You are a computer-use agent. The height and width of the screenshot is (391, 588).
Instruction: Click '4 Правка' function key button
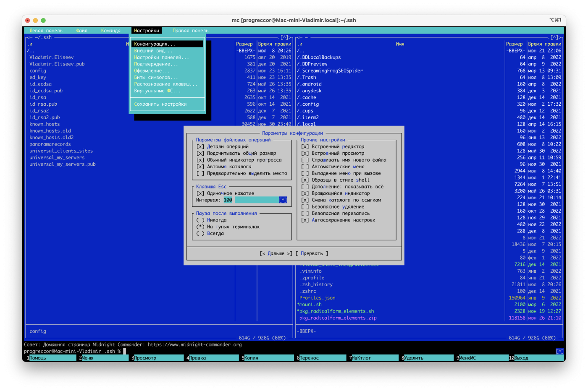point(212,358)
